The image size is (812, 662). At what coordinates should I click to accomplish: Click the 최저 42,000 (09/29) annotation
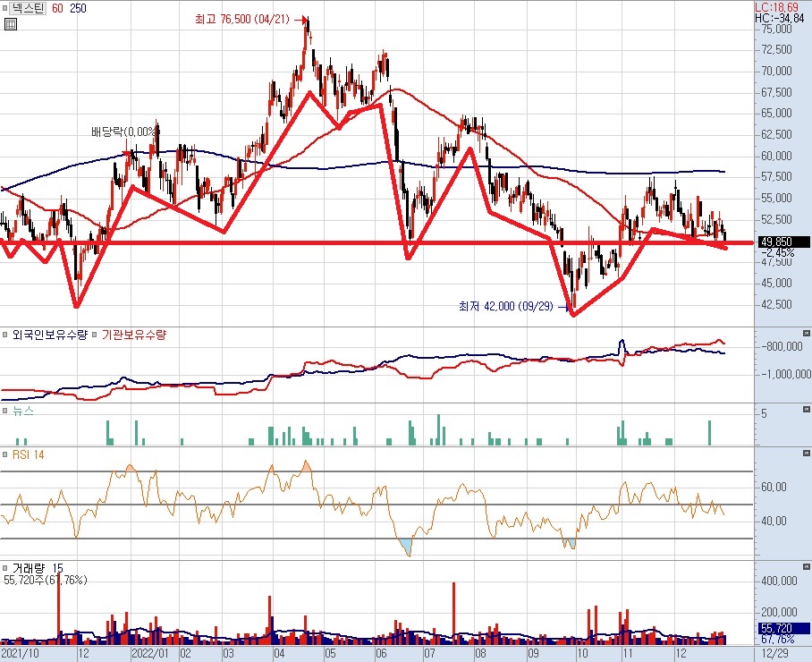pyautogui.click(x=505, y=306)
